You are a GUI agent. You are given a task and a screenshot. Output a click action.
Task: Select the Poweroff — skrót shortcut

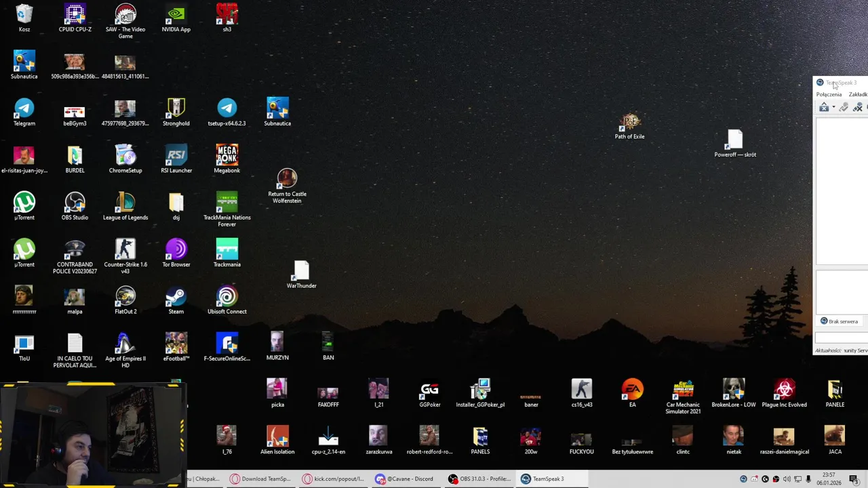(x=735, y=144)
